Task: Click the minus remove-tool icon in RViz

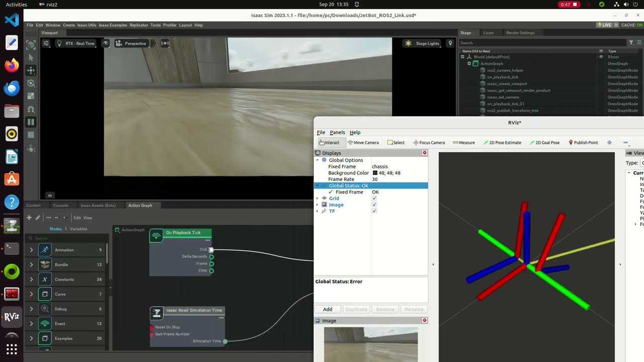Action: tap(625, 142)
